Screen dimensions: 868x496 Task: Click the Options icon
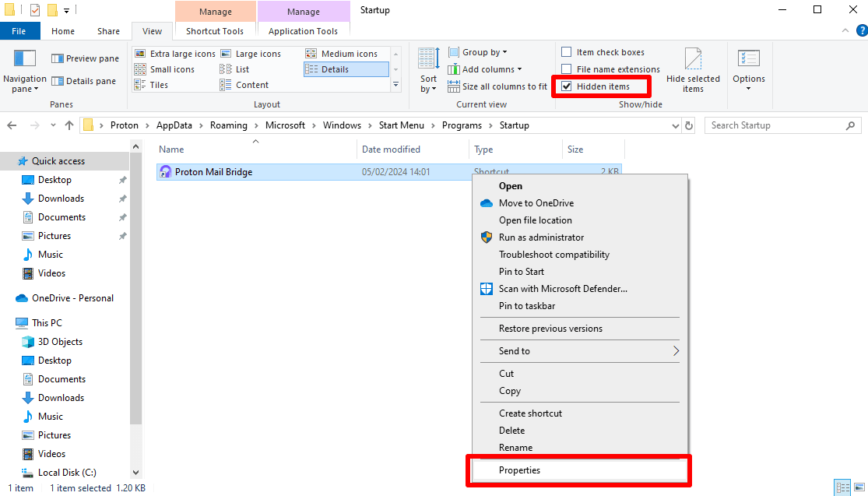coord(748,58)
